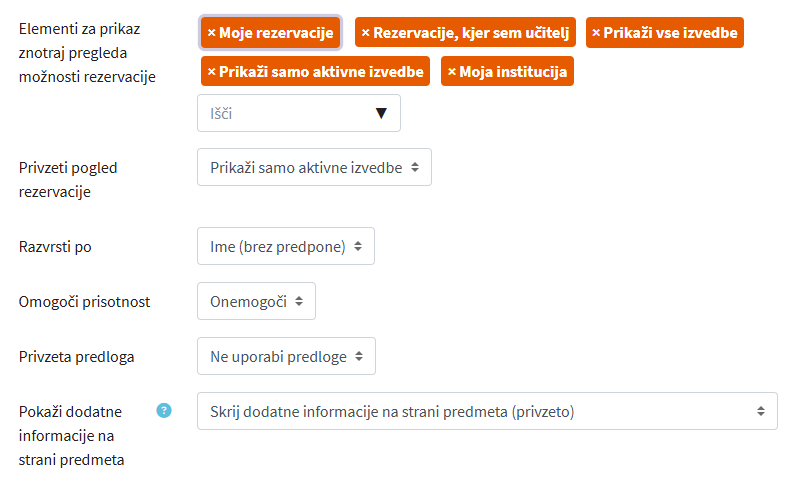Open the "Omogoči prisotnost" dropdown set to Onemogoči
Image resolution: width=793 pixels, height=479 pixels.
pos(256,301)
